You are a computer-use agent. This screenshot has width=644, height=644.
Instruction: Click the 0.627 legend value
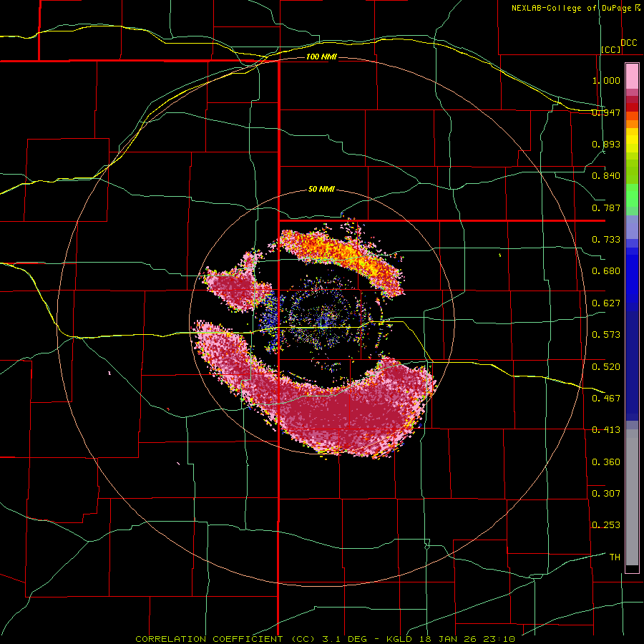point(606,303)
